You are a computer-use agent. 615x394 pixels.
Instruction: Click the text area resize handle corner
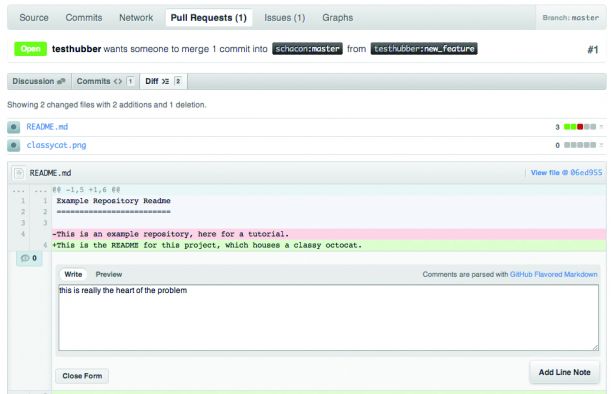pyautogui.click(x=595, y=347)
